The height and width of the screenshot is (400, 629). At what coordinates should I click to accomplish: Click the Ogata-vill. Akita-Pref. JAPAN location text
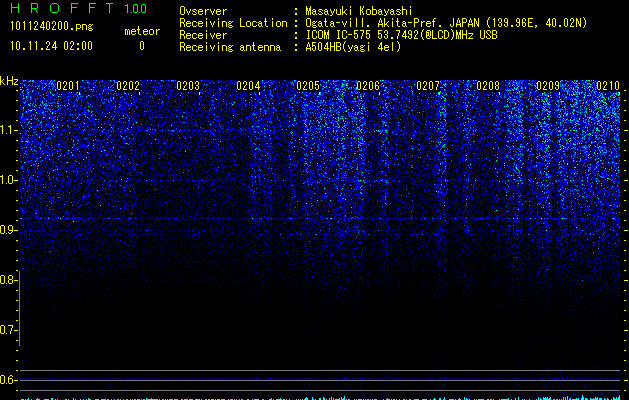446,23
